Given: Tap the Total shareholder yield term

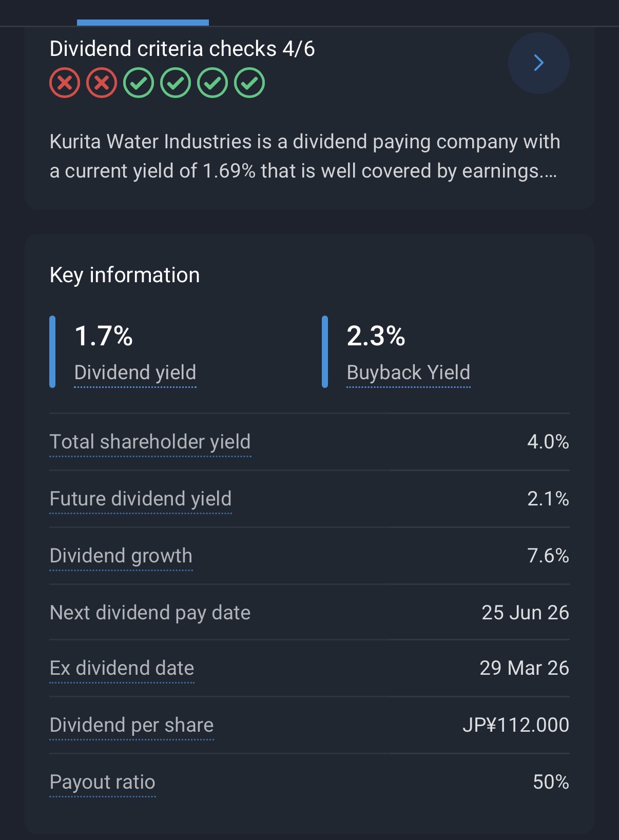Looking at the screenshot, I should click(x=150, y=442).
